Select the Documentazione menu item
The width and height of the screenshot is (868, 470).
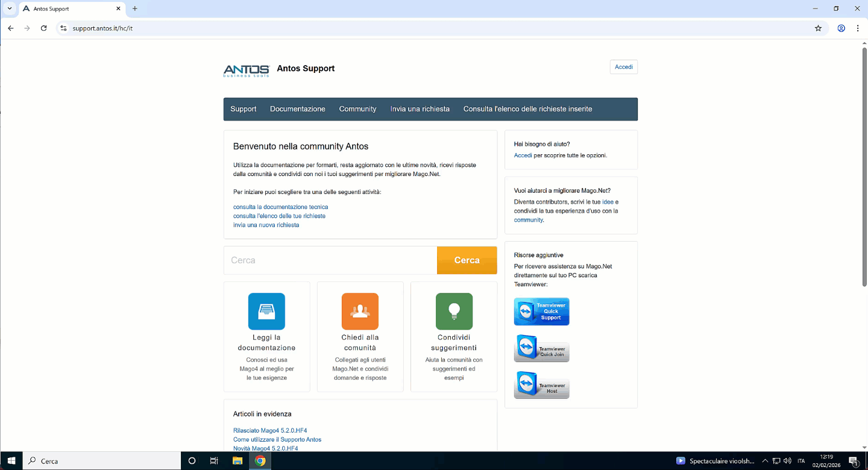pos(298,109)
